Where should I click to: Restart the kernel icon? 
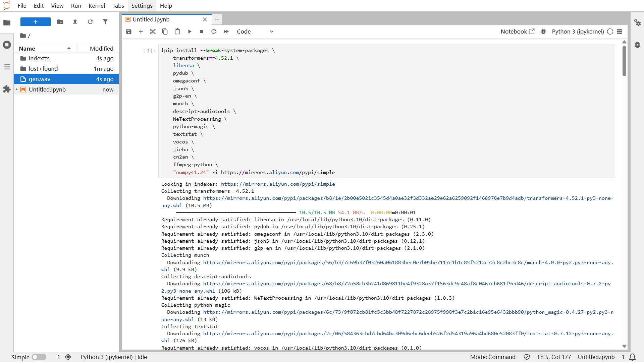[214, 32]
